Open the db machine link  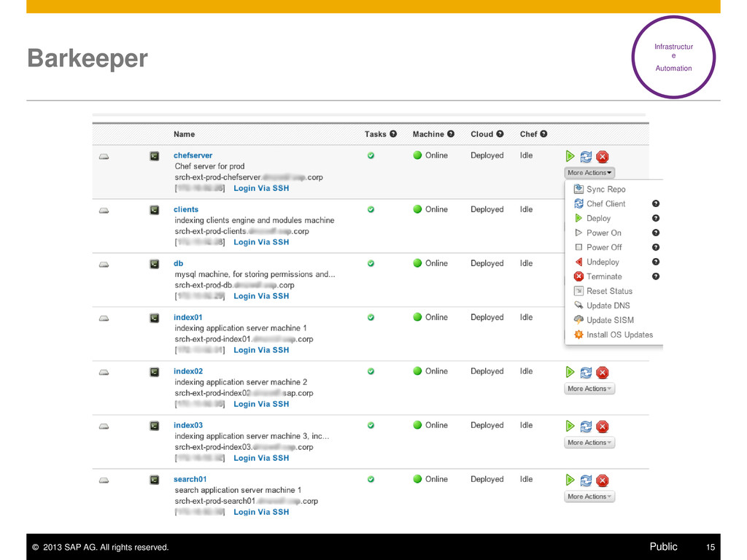(x=178, y=263)
